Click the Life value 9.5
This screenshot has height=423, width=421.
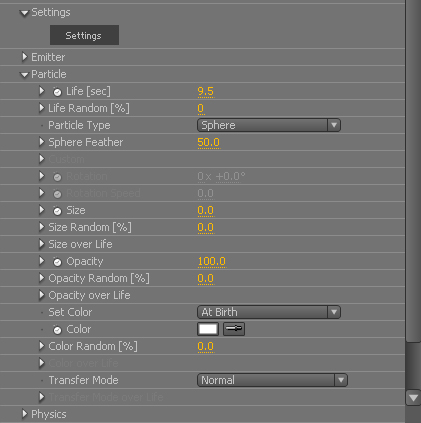[x=205, y=91]
